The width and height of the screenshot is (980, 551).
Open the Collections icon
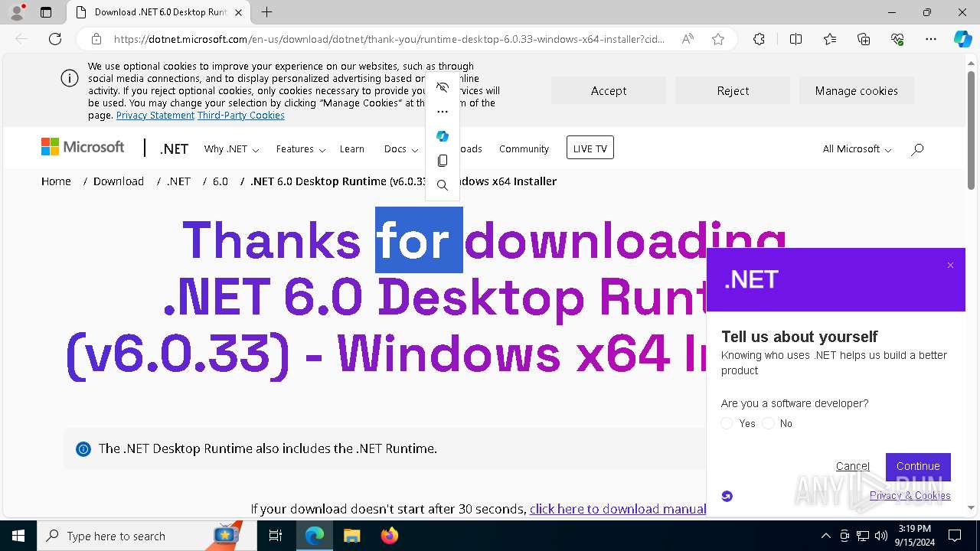click(x=864, y=39)
